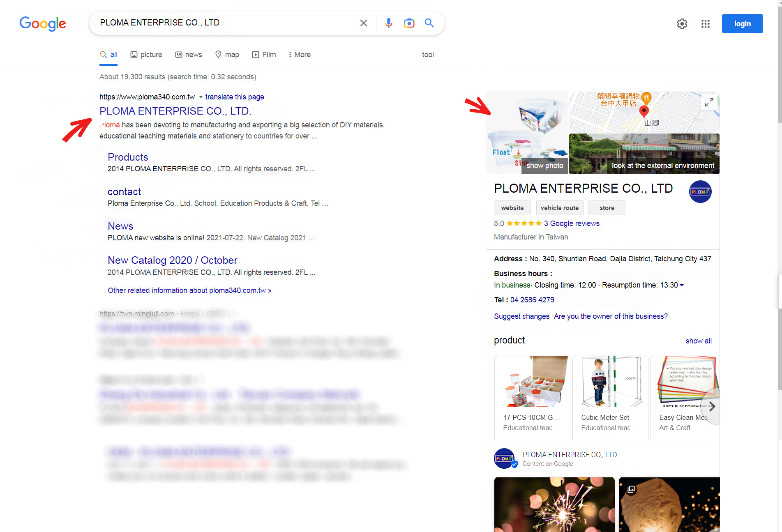Image resolution: width=782 pixels, height=532 pixels.
Task: Open New Catalog 2020 / October sitelink
Action: [173, 260]
